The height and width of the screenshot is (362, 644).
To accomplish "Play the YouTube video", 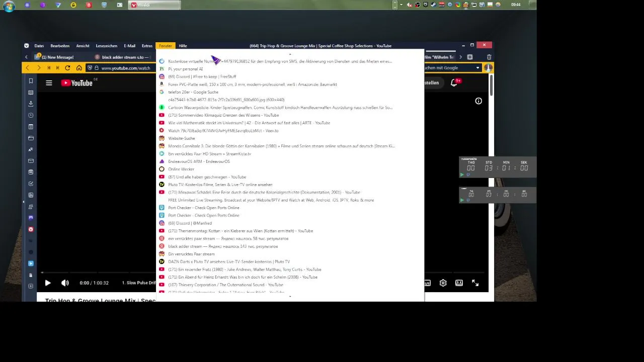I will tap(48, 283).
